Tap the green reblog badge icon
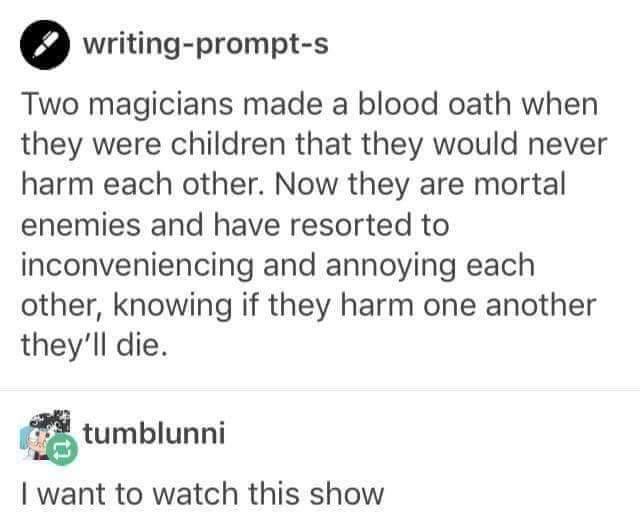640x524 pixels. [x=62, y=450]
